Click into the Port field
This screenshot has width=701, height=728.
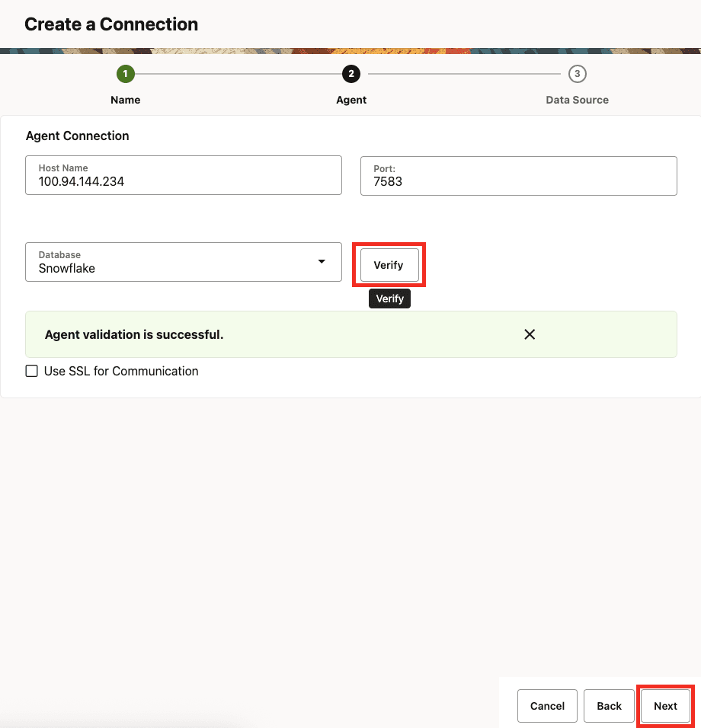[x=518, y=175]
